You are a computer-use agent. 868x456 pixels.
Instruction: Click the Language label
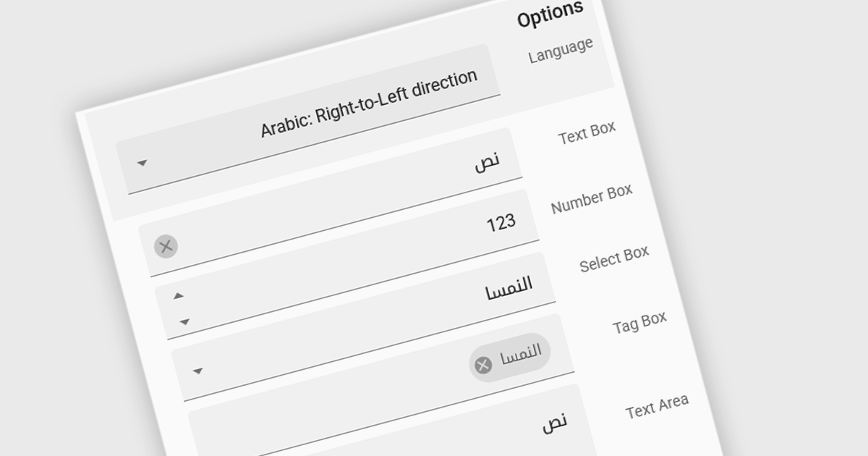click(x=561, y=50)
